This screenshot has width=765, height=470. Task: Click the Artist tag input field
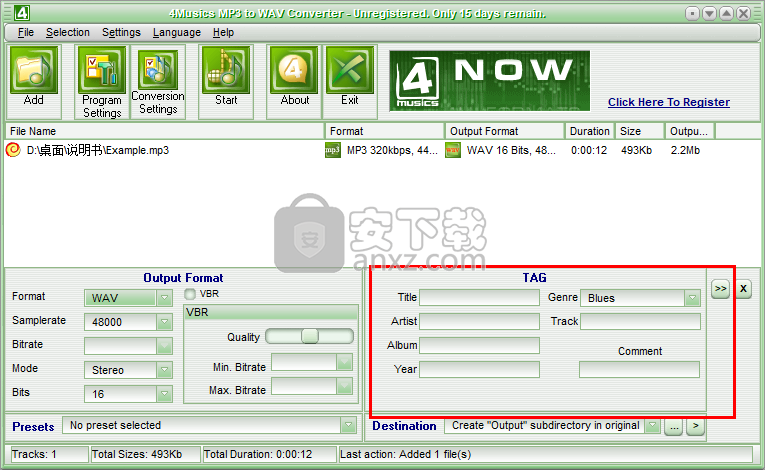(480, 321)
